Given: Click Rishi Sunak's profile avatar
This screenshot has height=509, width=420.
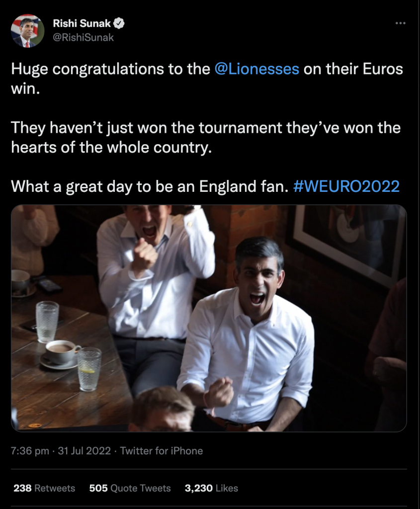Looking at the screenshot, I should 28,31.
